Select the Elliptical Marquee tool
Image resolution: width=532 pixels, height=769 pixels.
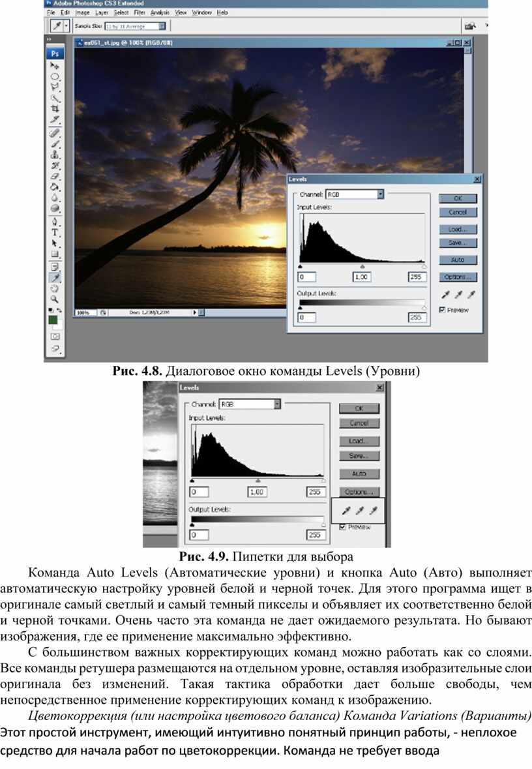coord(54,76)
